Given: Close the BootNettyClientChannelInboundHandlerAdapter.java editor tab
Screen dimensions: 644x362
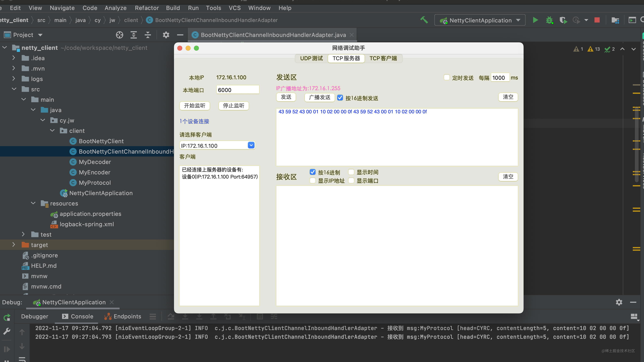Looking at the screenshot, I should [x=352, y=35].
